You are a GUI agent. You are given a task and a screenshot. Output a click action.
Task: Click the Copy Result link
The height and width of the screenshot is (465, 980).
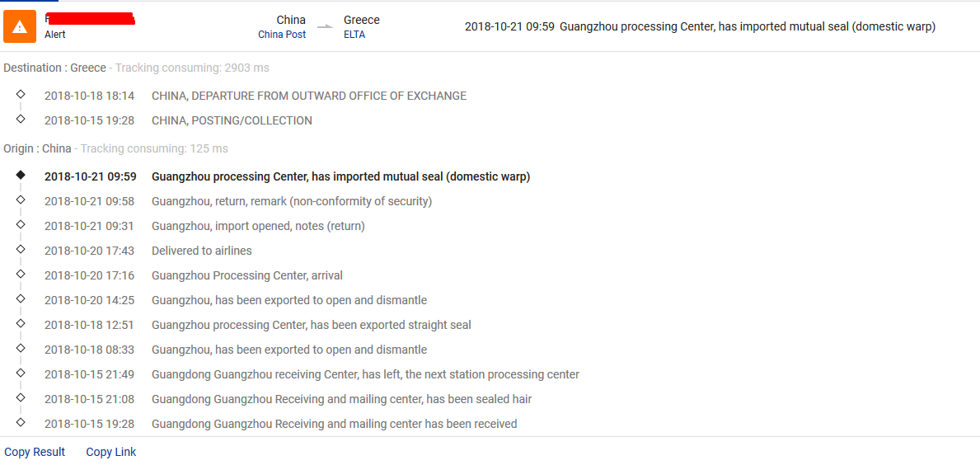(x=35, y=452)
